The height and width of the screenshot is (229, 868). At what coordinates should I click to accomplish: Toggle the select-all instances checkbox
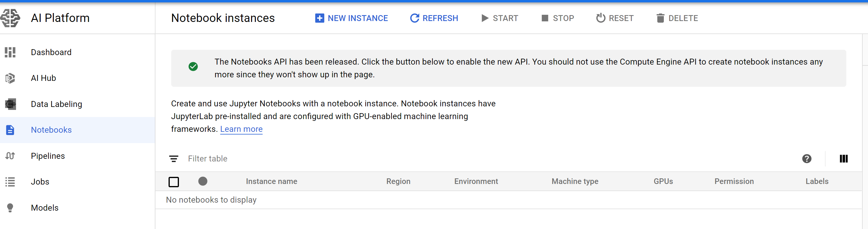pos(174,182)
